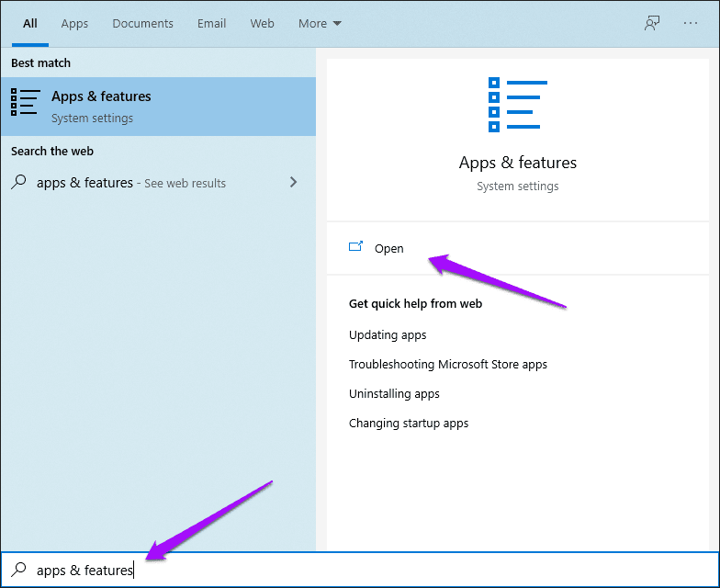Open the Documents search tab
Screen dimensions: 720x588
tap(142, 24)
